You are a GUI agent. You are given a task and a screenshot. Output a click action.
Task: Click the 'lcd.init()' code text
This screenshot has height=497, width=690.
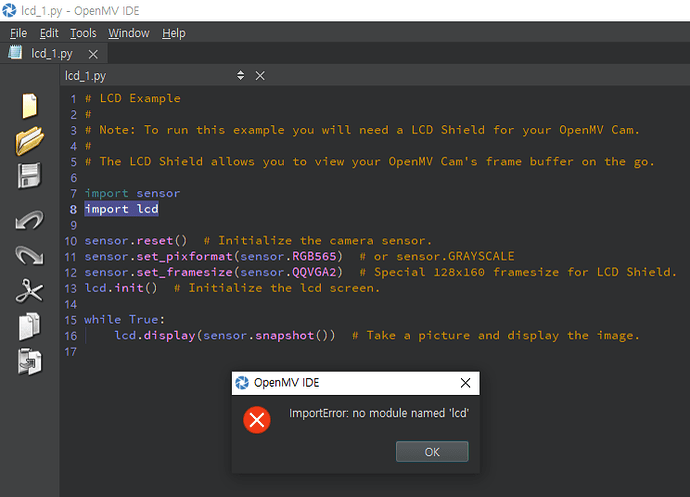pyautogui.click(x=121, y=288)
